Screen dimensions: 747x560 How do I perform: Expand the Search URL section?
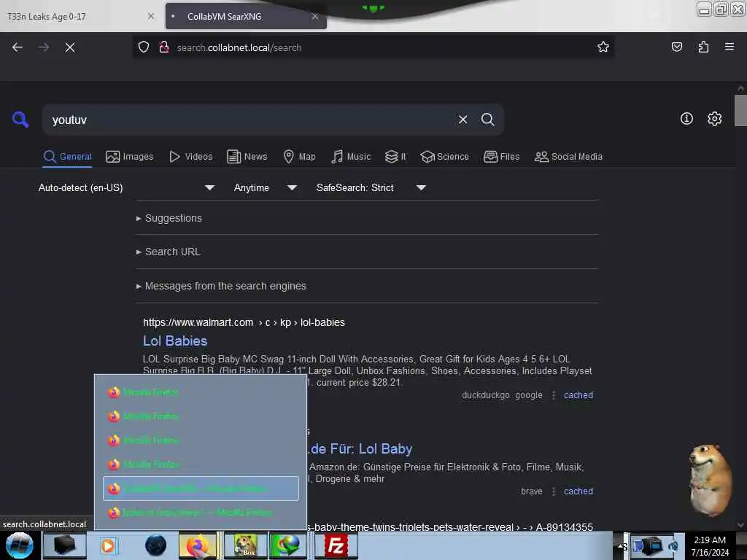[169, 252]
